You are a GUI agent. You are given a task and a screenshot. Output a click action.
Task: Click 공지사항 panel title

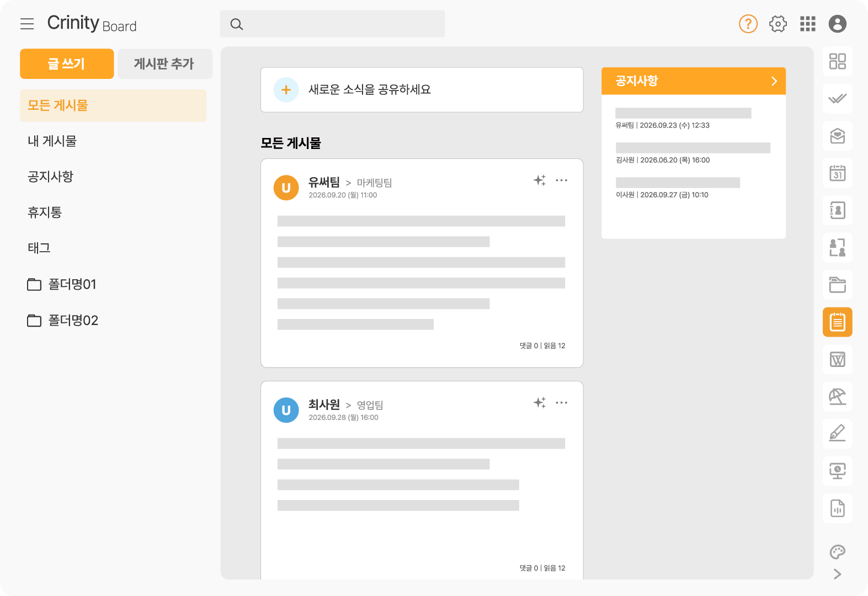click(637, 81)
